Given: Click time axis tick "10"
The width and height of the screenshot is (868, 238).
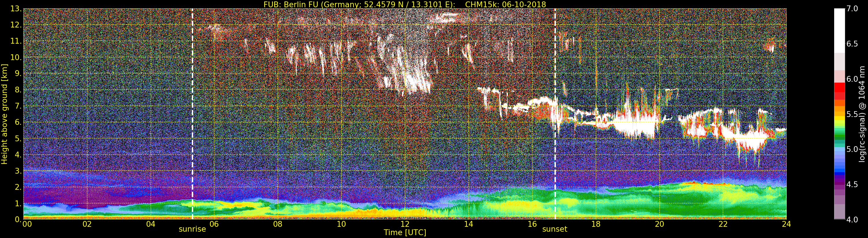Looking at the screenshot, I should pyautogui.click(x=341, y=224).
